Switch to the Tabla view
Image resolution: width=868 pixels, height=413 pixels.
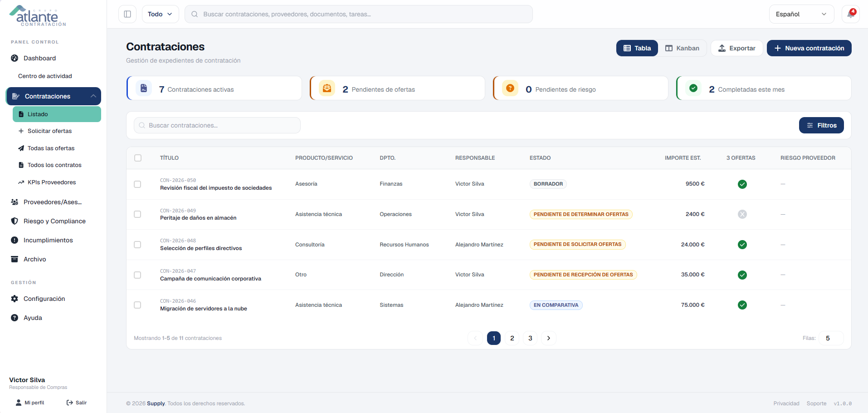[637, 48]
